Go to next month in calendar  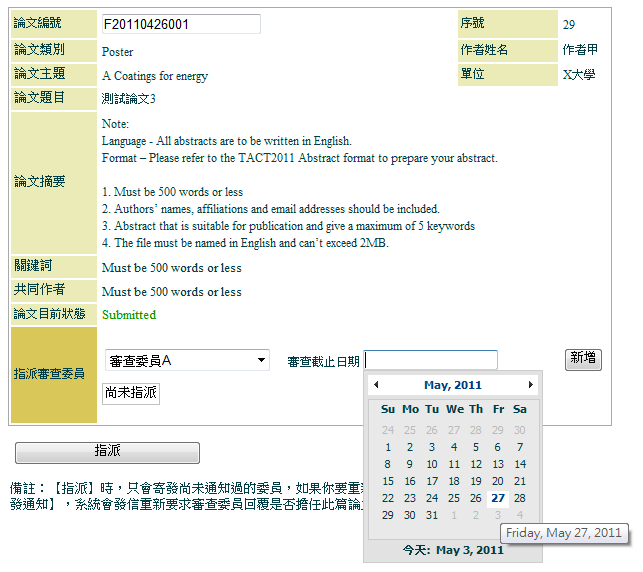[530, 385]
